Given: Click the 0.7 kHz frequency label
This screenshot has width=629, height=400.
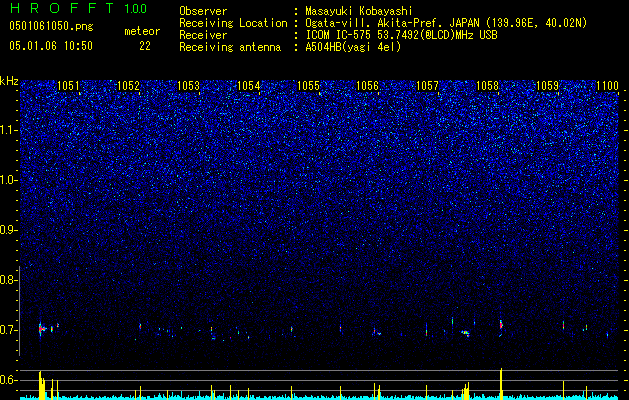Looking at the screenshot, I should point(9,330).
